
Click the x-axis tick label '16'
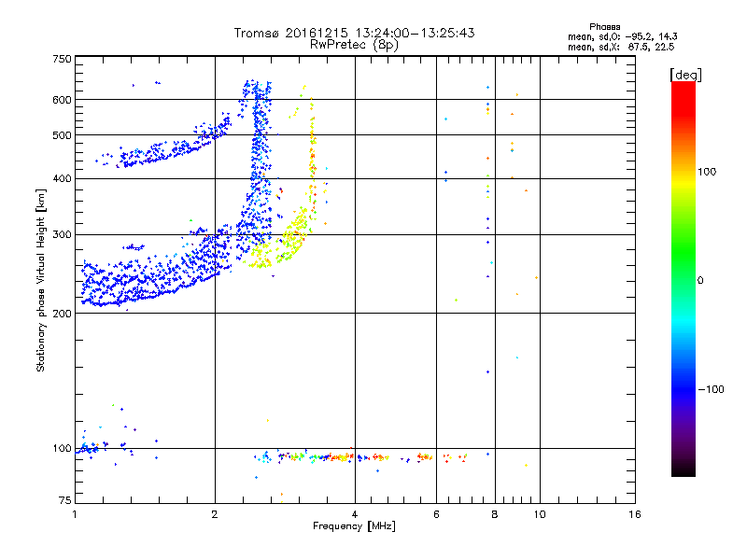(635, 514)
